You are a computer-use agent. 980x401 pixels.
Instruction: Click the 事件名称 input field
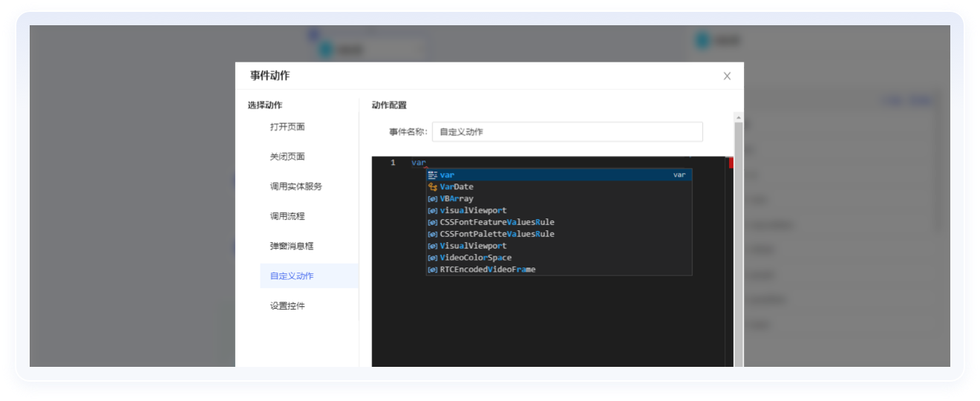tap(566, 131)
